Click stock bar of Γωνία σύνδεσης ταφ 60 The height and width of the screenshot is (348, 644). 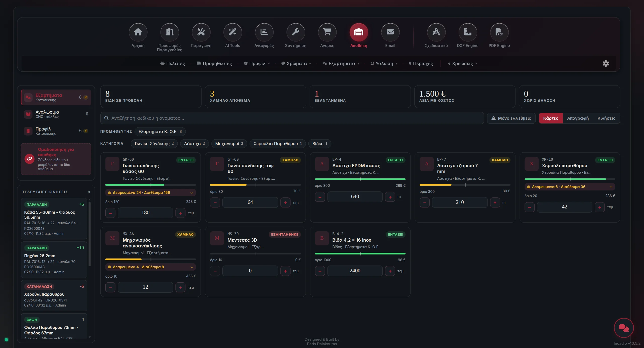(255, 185)
